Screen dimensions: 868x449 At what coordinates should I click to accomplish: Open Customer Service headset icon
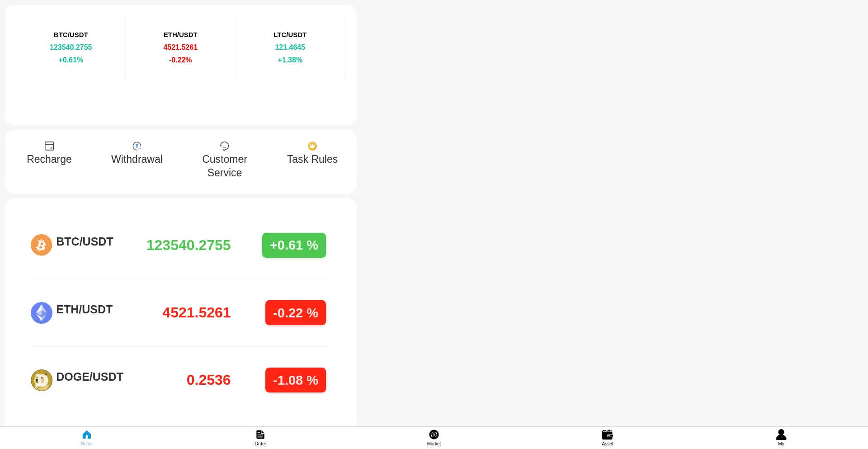point(224,146)
